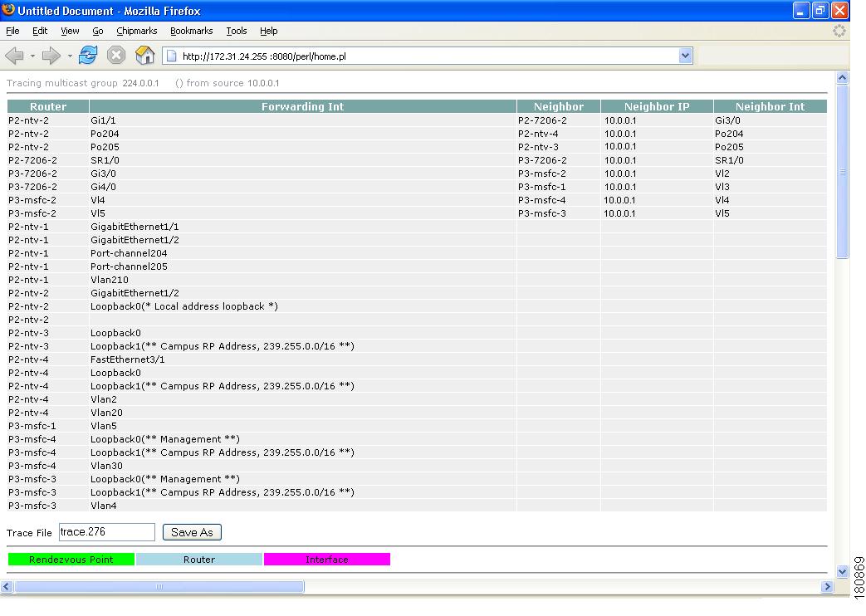This screenshot has height=616, width=866.
Task: Click the page icon in the address bar
Action: pyautogui.click(x=172, y=56)
